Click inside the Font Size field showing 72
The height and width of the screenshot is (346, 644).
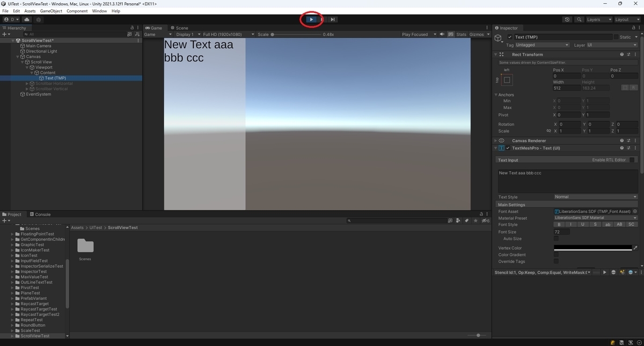[x=562, y=231]
